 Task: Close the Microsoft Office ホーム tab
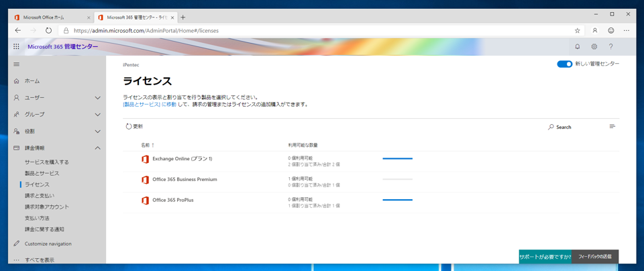point(89,17)
